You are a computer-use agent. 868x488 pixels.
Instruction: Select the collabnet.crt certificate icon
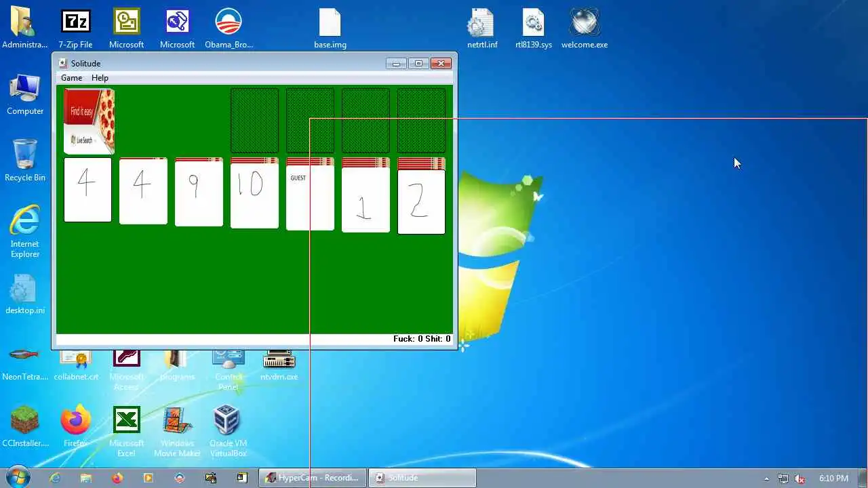pyautogui.click(x=76, y=366)
